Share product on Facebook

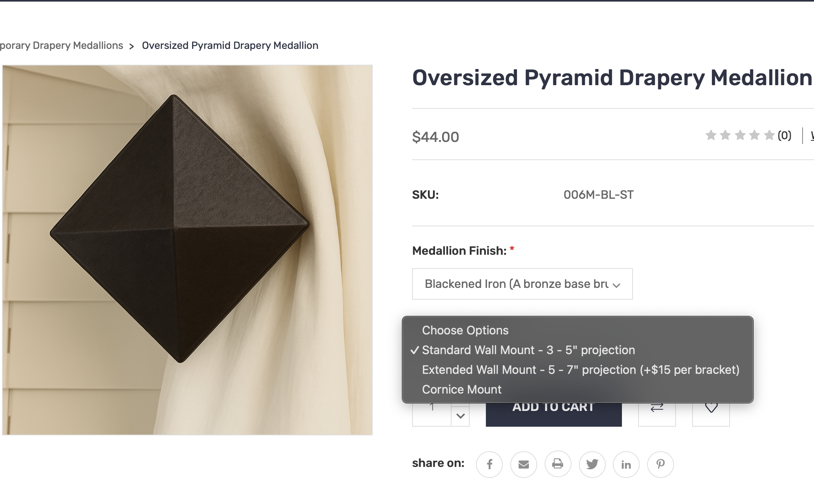489,464
